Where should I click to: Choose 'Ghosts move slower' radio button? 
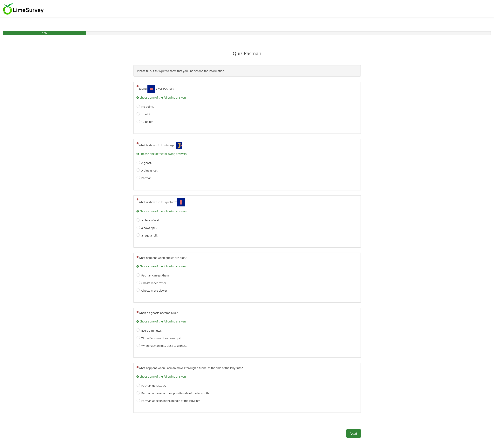138,290
